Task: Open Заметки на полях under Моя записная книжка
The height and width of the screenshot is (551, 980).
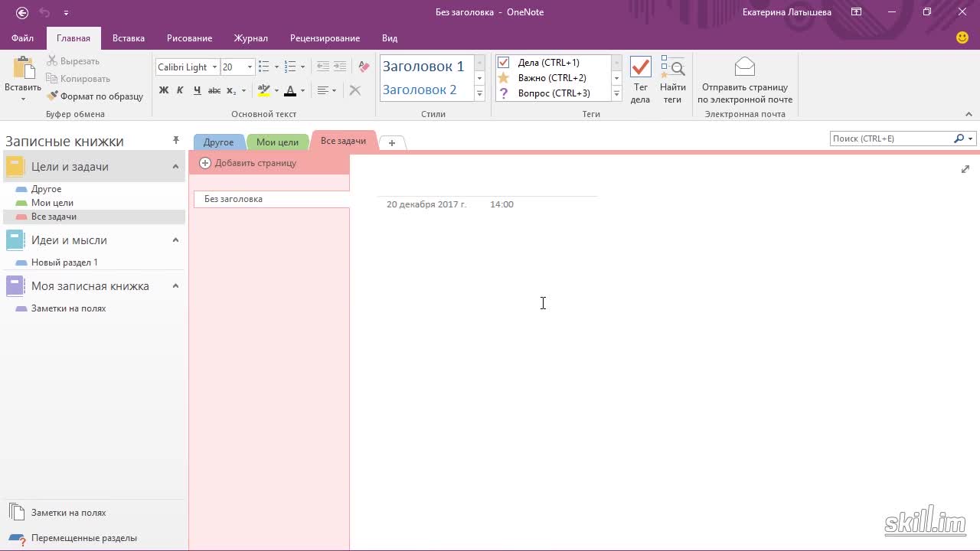Action: [x=68, y=308]
